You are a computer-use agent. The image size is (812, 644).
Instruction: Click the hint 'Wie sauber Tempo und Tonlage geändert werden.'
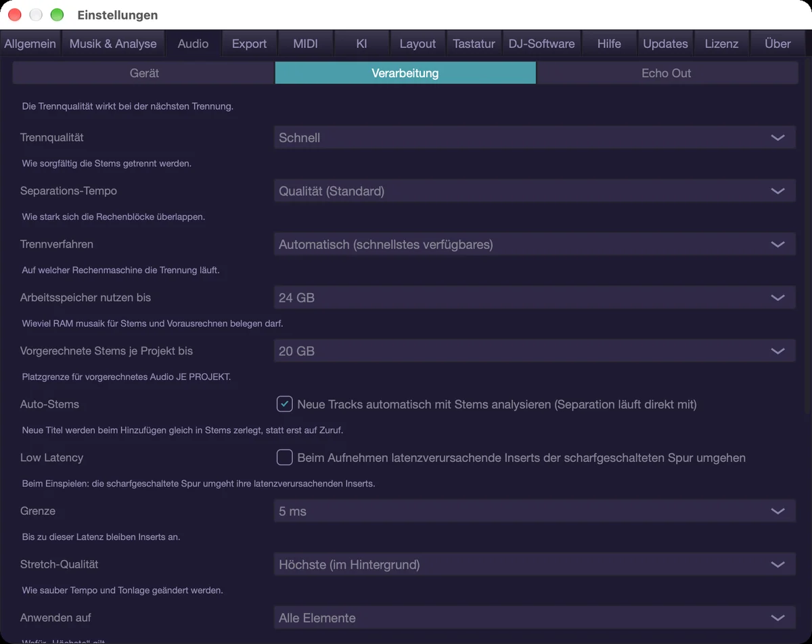coord(122,591)
